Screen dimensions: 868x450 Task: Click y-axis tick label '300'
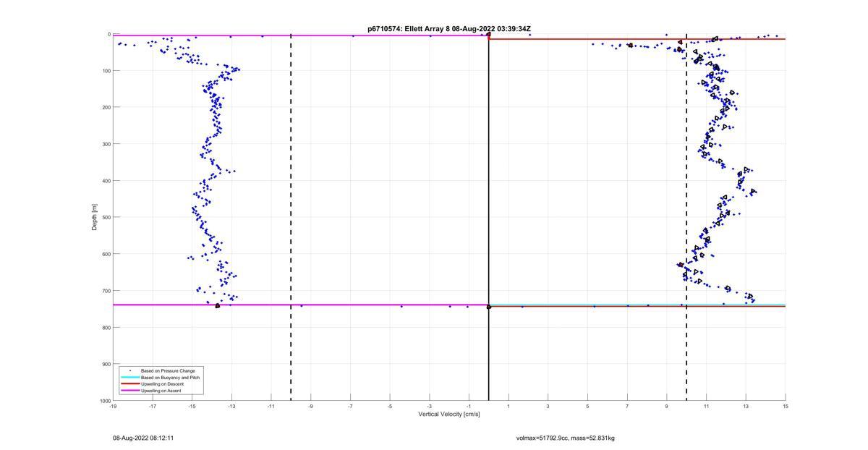106,144
